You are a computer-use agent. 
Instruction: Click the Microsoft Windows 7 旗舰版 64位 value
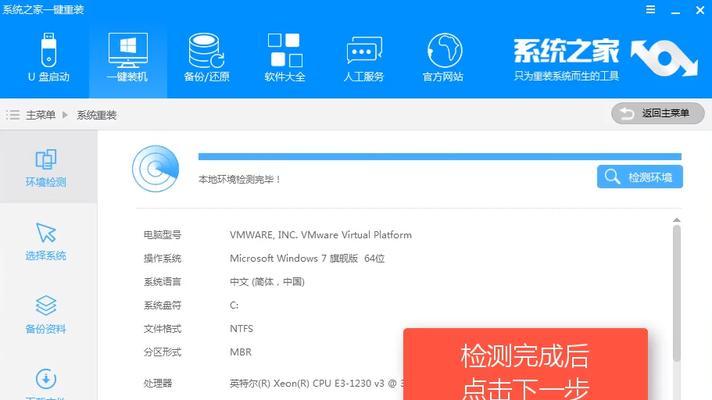tap(307, 258)
